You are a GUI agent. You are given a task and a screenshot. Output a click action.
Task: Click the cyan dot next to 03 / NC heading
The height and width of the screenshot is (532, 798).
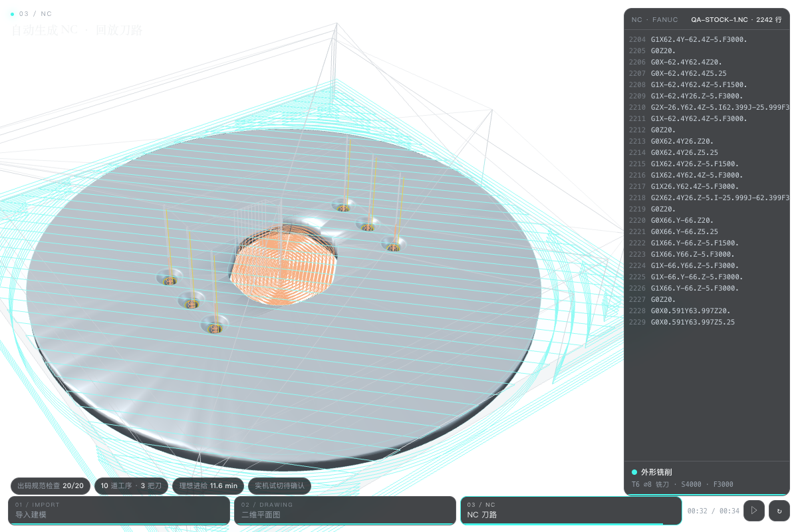pos(12,14)
